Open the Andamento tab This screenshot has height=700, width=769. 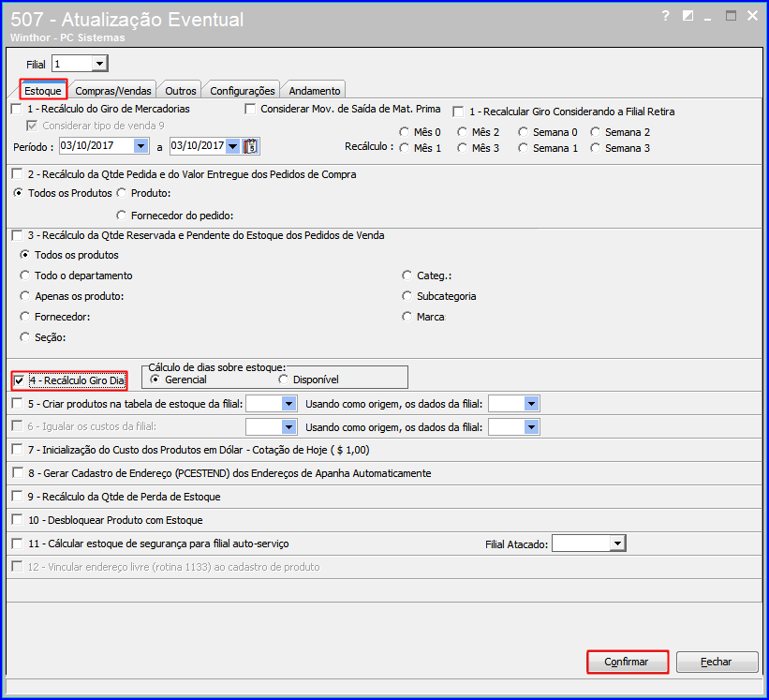click(x=315, y=91)
